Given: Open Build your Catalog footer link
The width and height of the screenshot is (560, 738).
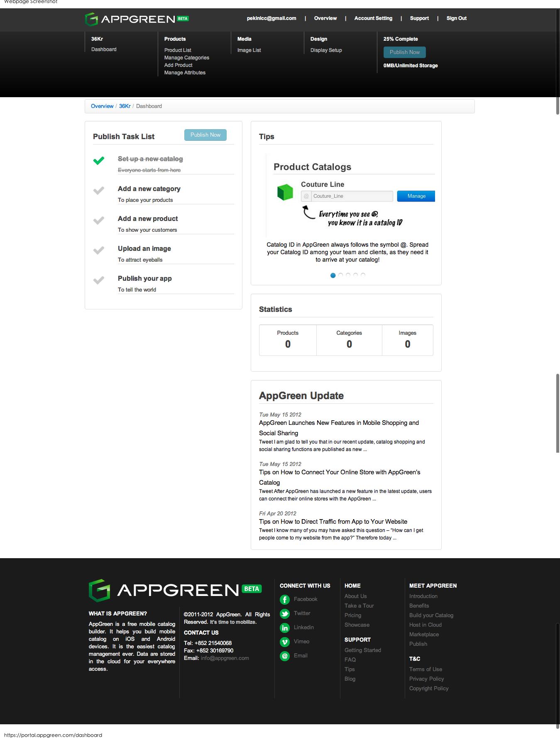Looking at the screenshot, I should tap(431, 615).
